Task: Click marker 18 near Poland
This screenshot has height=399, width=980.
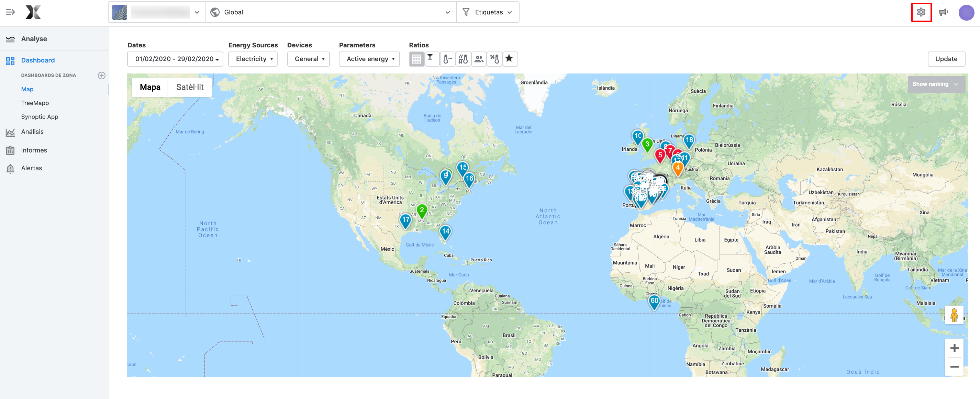Action: 689,141
